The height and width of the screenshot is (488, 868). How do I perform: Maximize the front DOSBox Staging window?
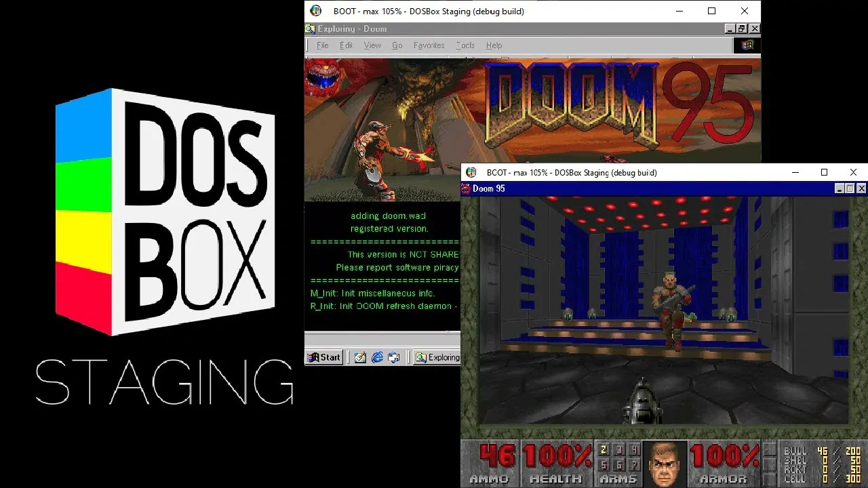click(825, 172)
